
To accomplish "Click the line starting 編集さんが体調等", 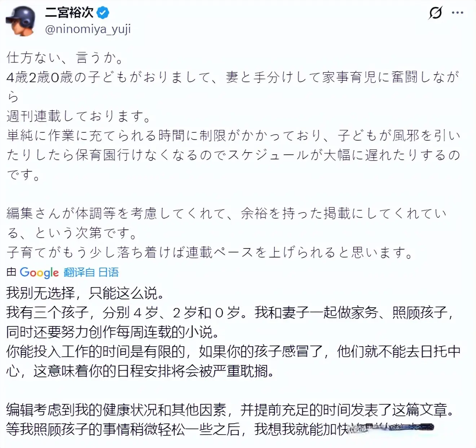I will click(226, 214).
